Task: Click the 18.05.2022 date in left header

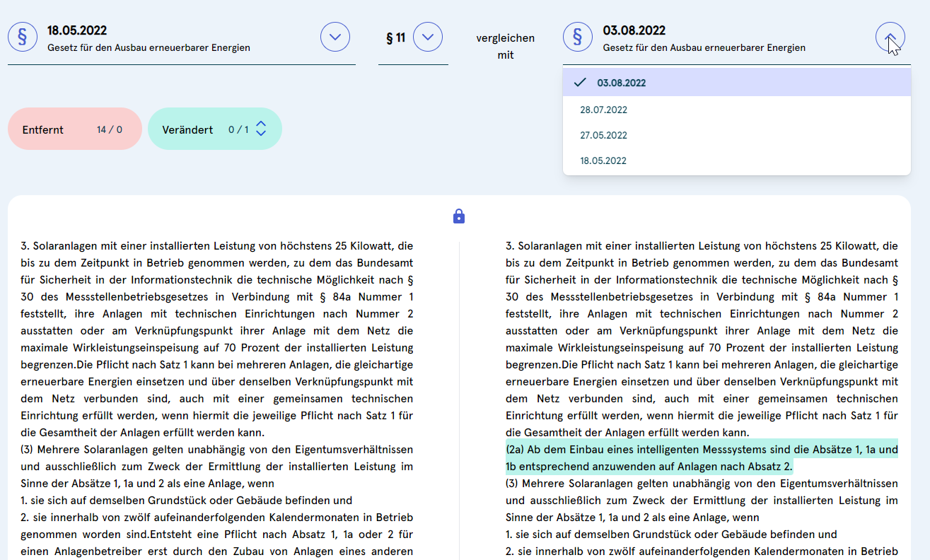Action: click(x=77, y=30)
